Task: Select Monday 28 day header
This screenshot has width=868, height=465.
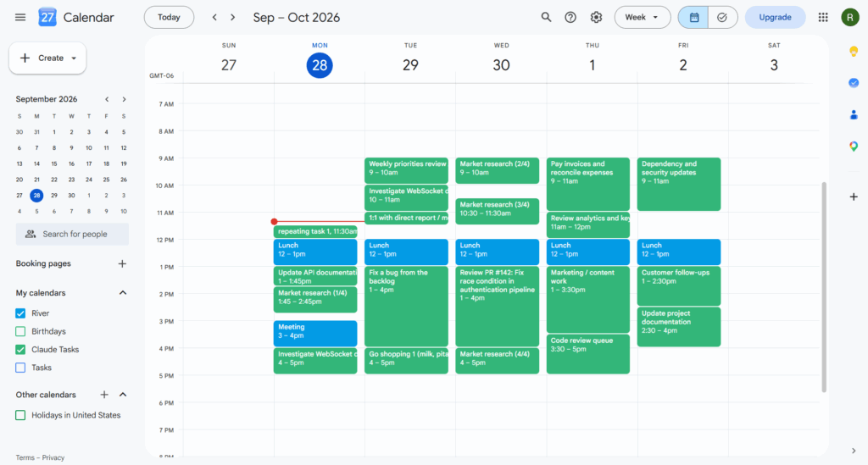Action: (x=320, y=65)
